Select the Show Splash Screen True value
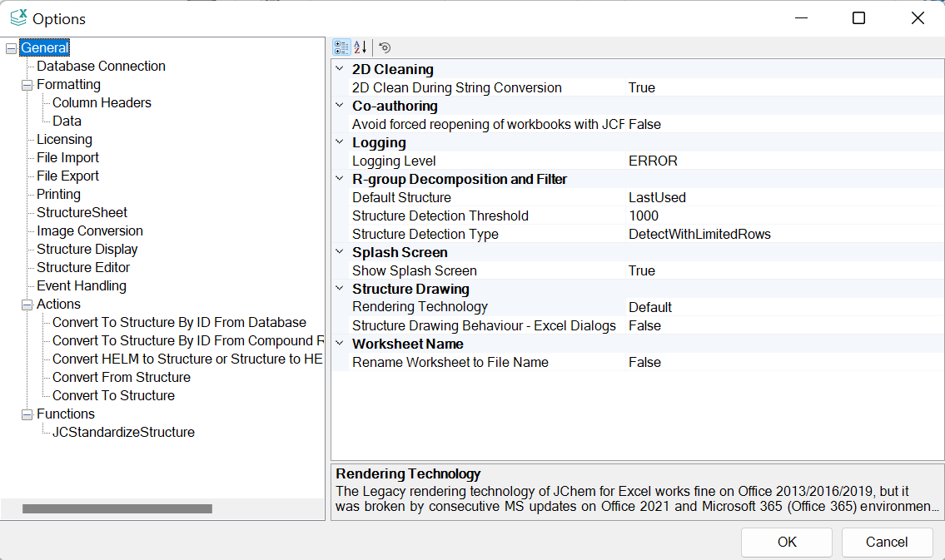945x560 pixels. 783,271
